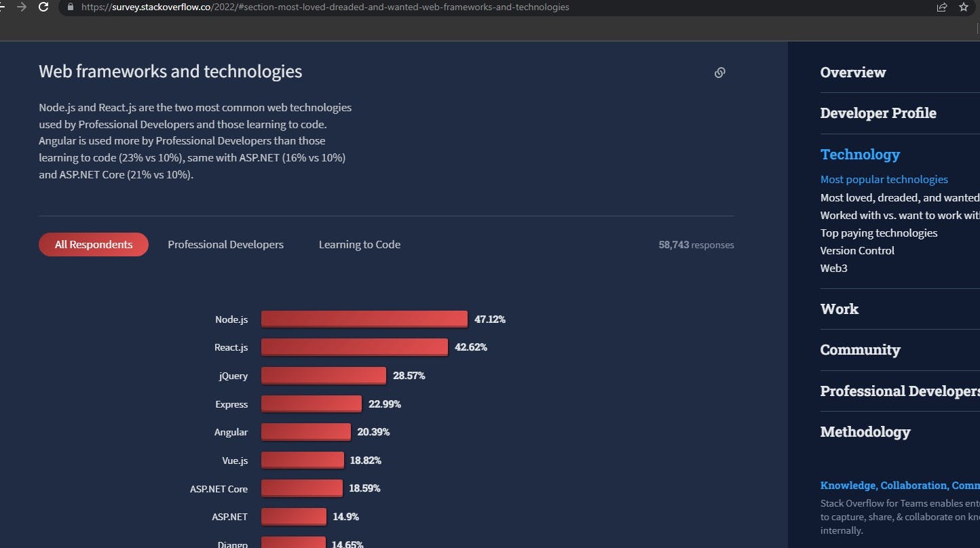980x548 pixels.
Task: Click the Knowledge, Collaboration promo link
Action: 900,486
